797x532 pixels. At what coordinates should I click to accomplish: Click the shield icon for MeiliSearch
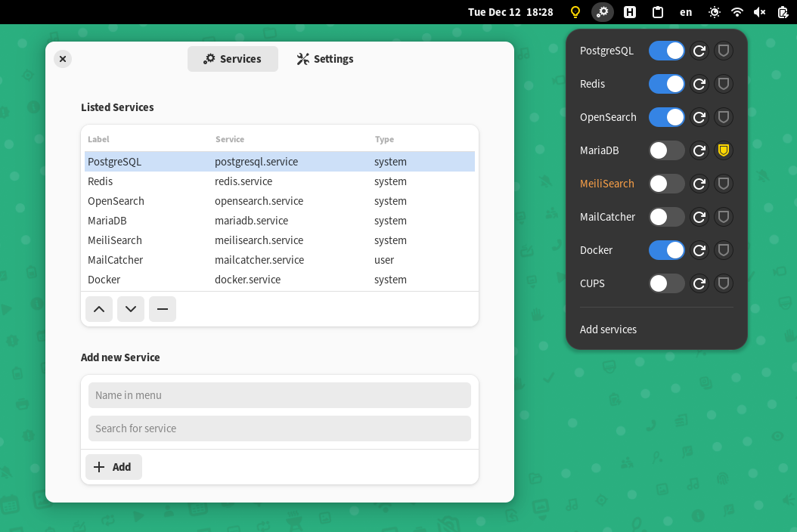coord(724,184)
